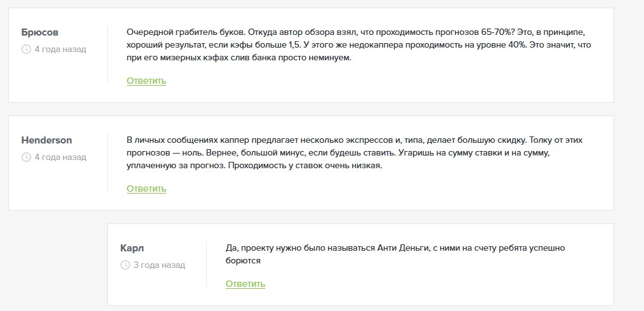Click Ответить under Henderson's comment
The image size is (644, 311).
click(146, 189)
